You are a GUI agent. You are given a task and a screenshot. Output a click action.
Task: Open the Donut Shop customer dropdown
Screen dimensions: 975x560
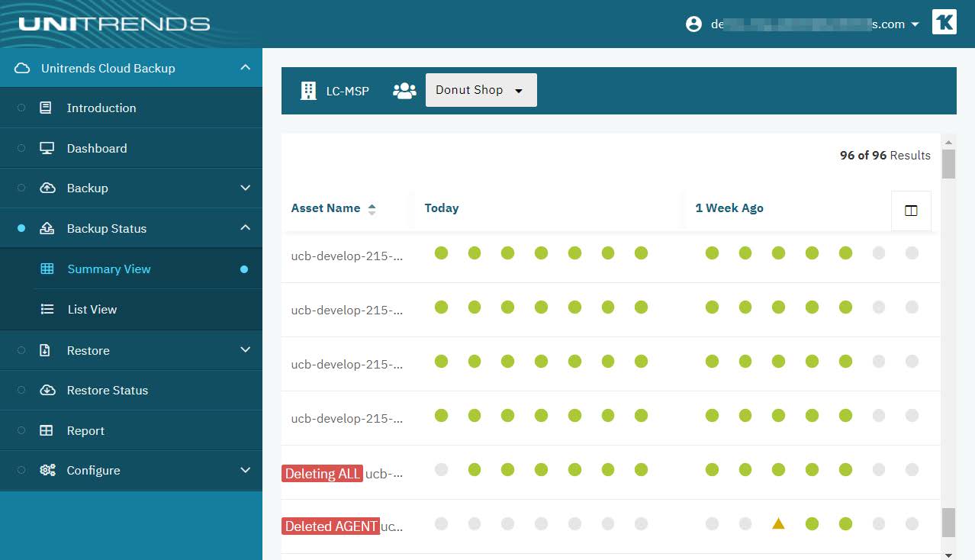481,90
